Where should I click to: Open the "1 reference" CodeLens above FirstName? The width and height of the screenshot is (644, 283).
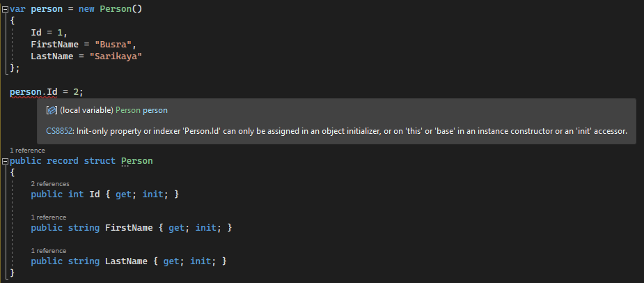(x=49, y=217)
